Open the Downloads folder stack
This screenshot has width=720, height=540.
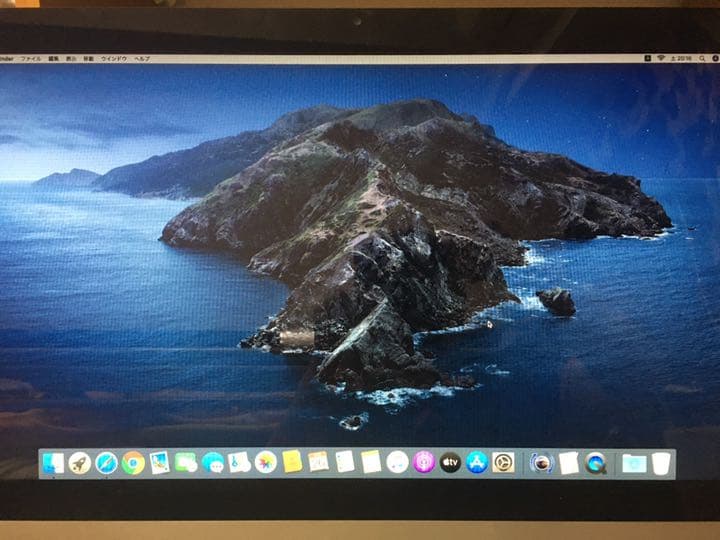point(633,463)
